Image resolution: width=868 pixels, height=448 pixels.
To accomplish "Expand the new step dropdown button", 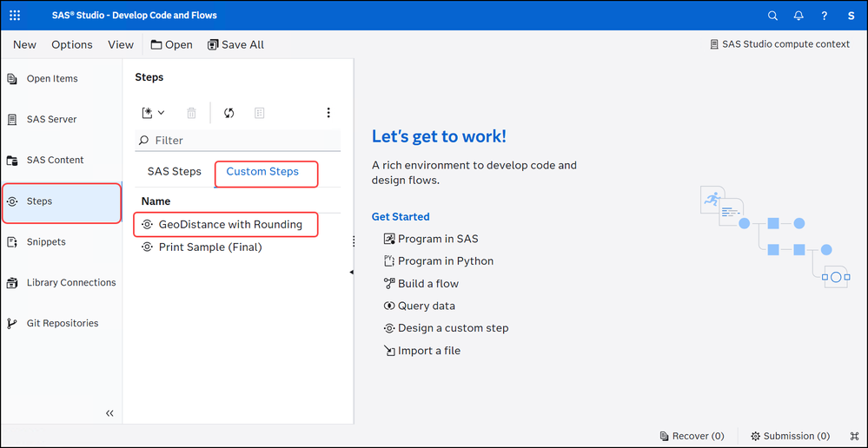I will [153, 113].
